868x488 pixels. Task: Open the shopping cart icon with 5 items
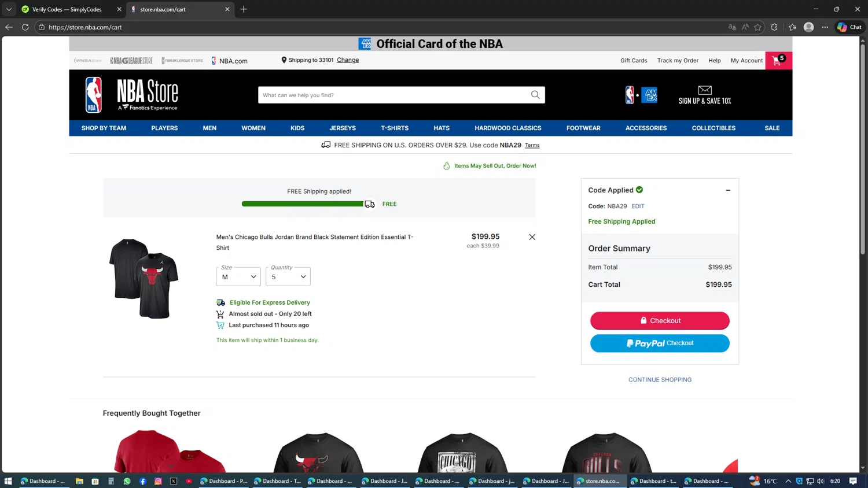(x=778, y=60)
